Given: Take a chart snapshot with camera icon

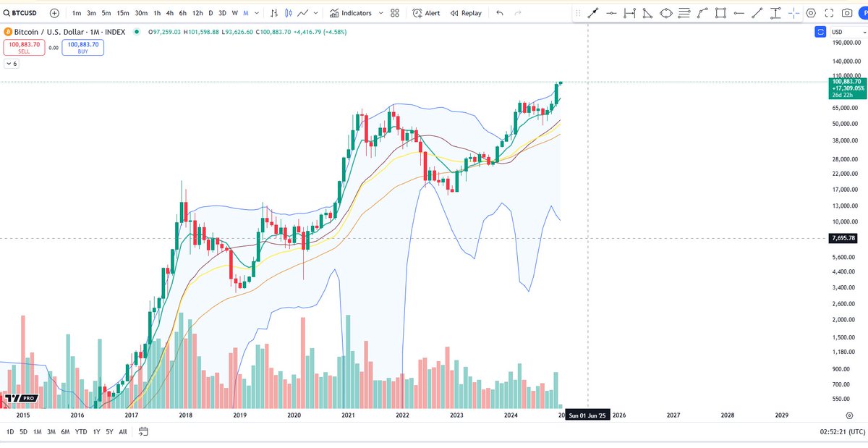Looking at the screenshot, I should point(847,13).
